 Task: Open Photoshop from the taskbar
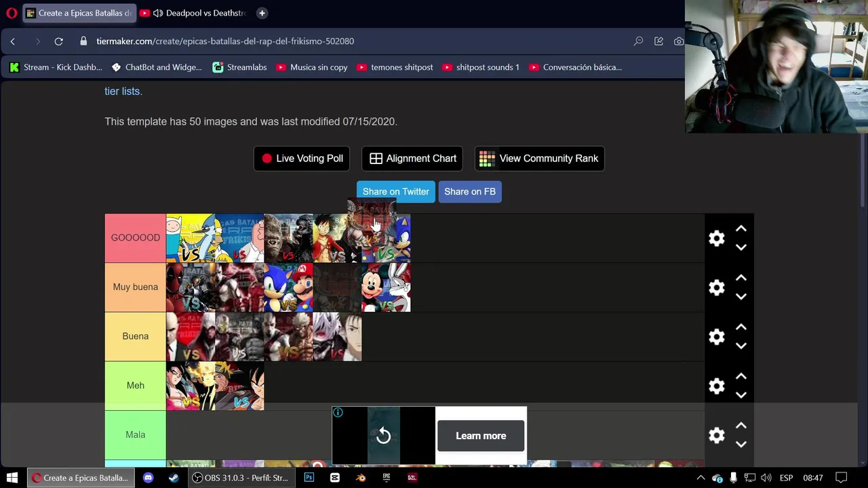point(309,478)
